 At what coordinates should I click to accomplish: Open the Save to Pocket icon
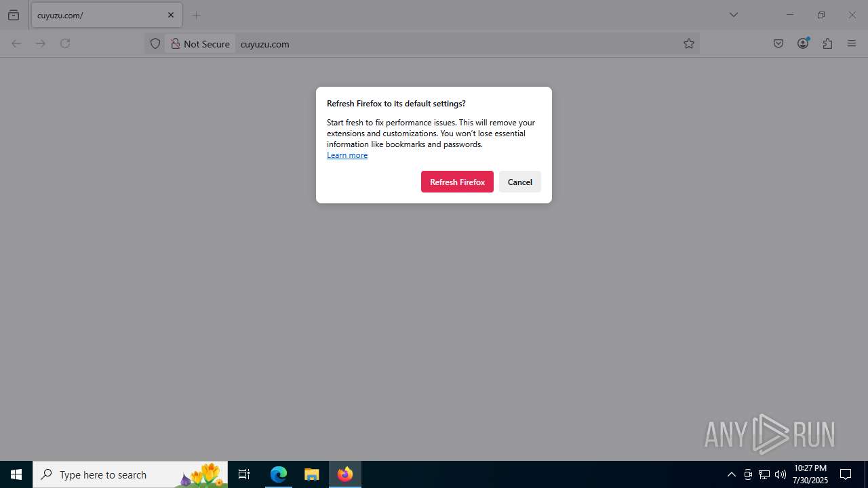[778, 43]
